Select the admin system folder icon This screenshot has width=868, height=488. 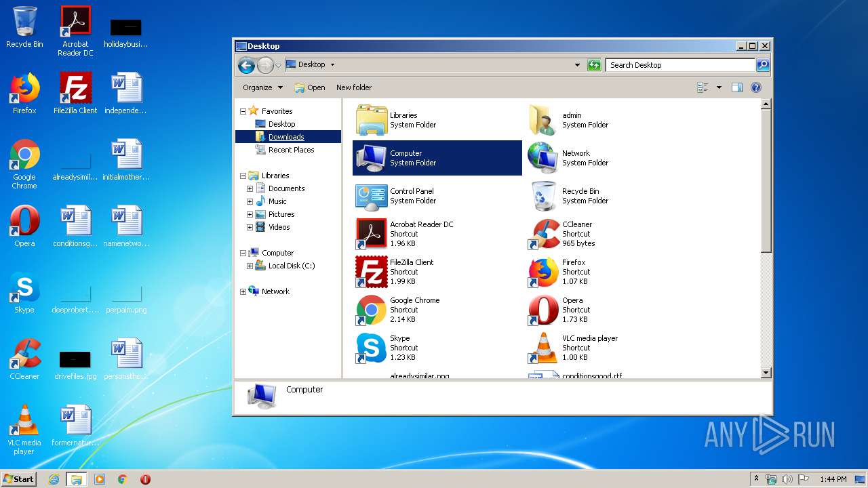pyautogui.click(x=543, y=120)
